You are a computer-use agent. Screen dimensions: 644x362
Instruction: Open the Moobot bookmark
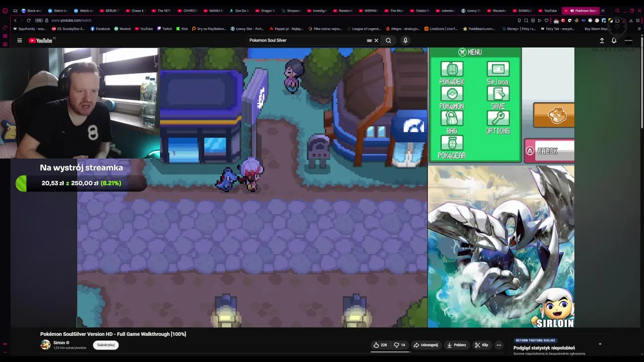[x=122, y=29]
